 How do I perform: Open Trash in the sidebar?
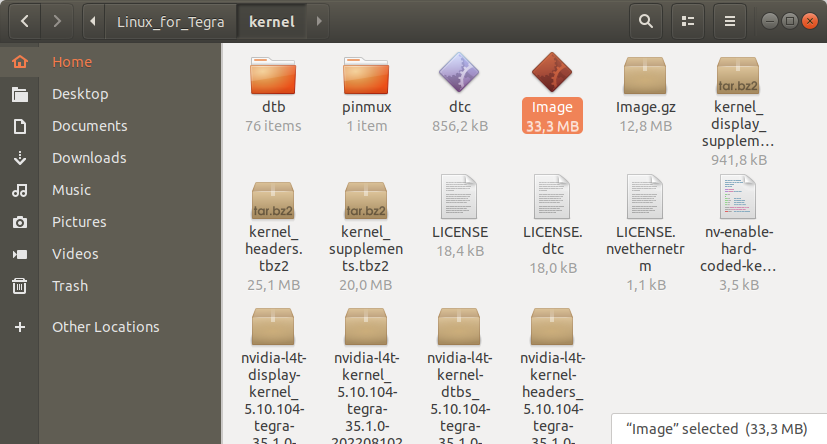click(x=70, y=286)
